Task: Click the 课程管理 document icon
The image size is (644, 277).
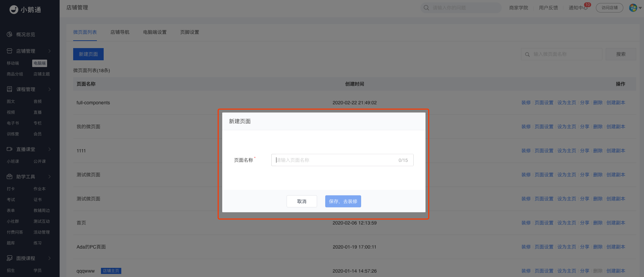Action: click(9, 89)
